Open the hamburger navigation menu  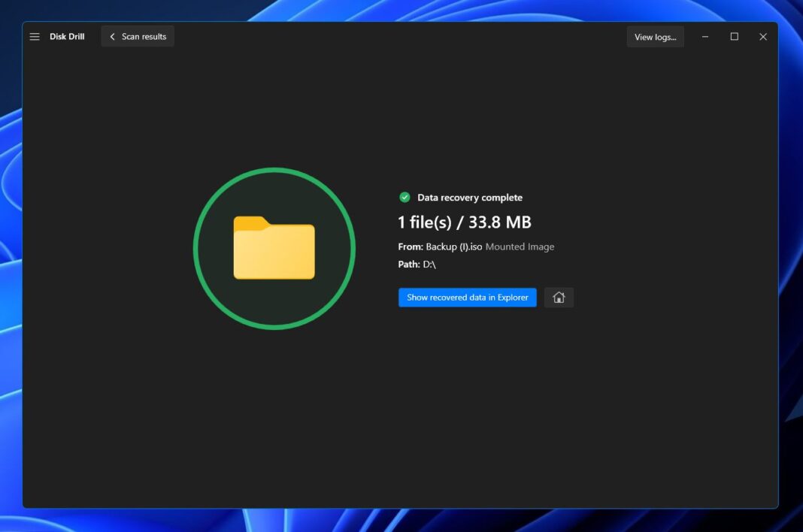[35, 36]
